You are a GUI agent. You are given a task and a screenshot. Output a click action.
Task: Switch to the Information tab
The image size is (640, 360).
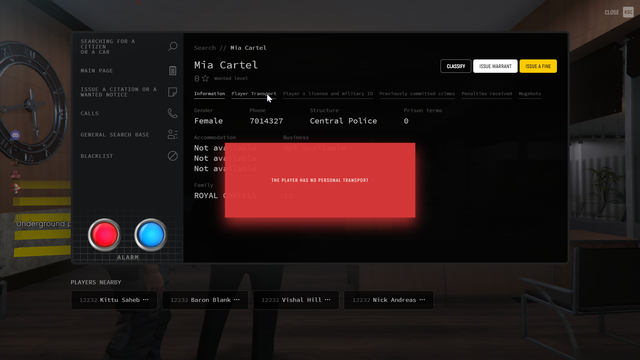pos(209,94)
